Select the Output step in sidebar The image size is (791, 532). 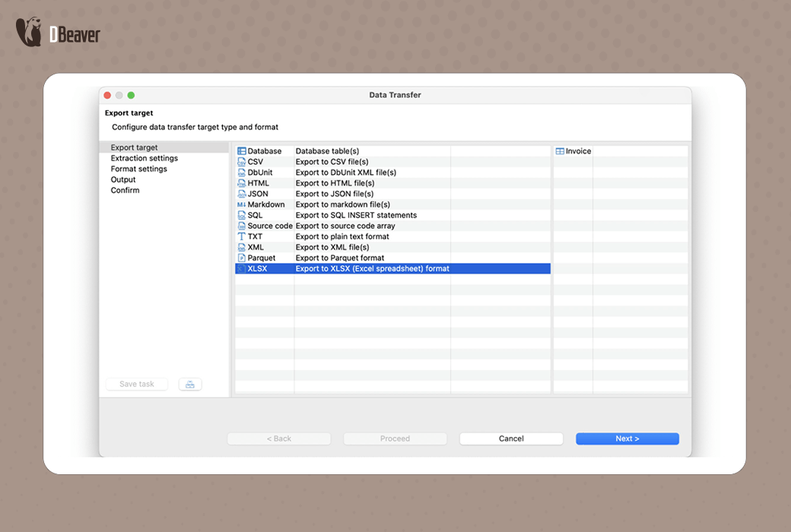pyautogui.click(x=123, y=179)
